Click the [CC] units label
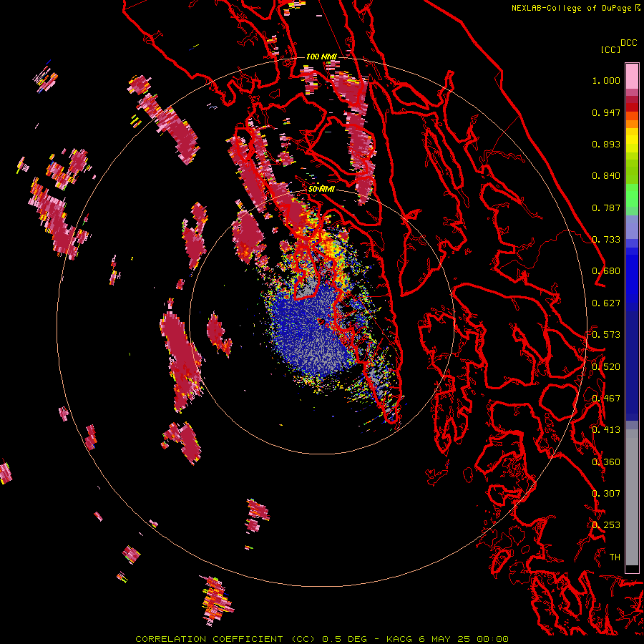The width and height of the screenshot is (644, 644). [x=610, y=49]
